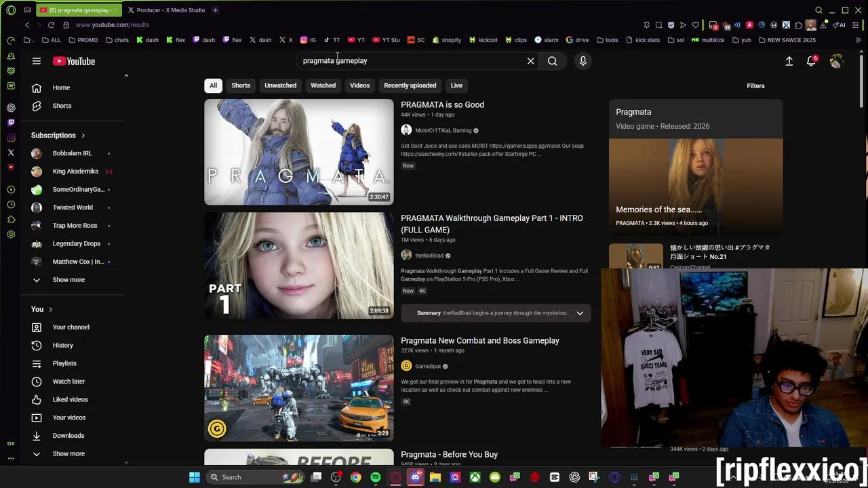Open 'Pragmata - Before You Buy' title
This screenshot has width=868, height=488.
click(x=449, y=455)
